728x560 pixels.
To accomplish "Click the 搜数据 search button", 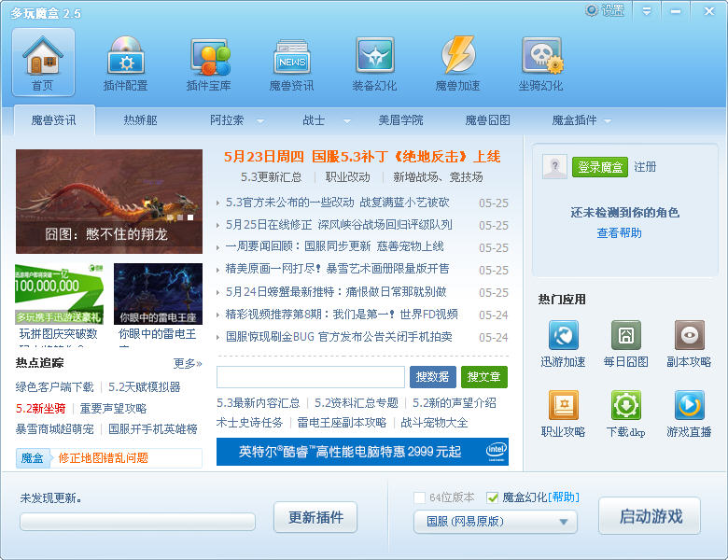I will click(x=433, y=376).
